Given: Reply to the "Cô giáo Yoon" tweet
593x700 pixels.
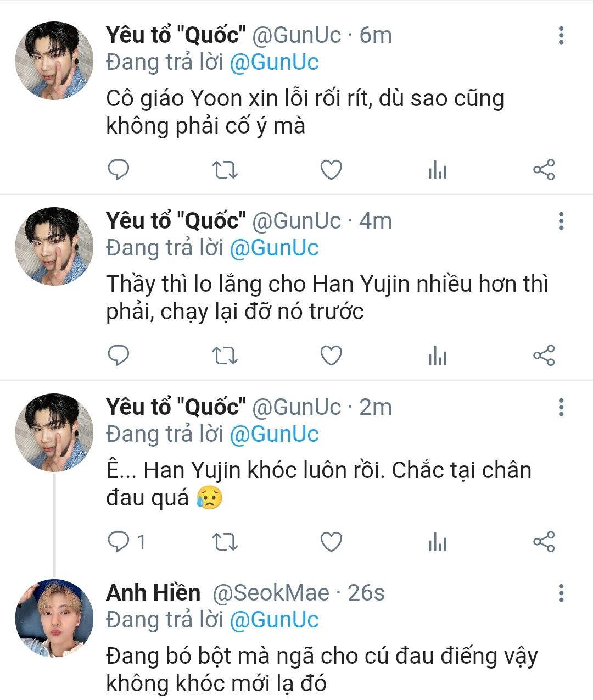Looking at the screenshot, I should click(118, 170).
